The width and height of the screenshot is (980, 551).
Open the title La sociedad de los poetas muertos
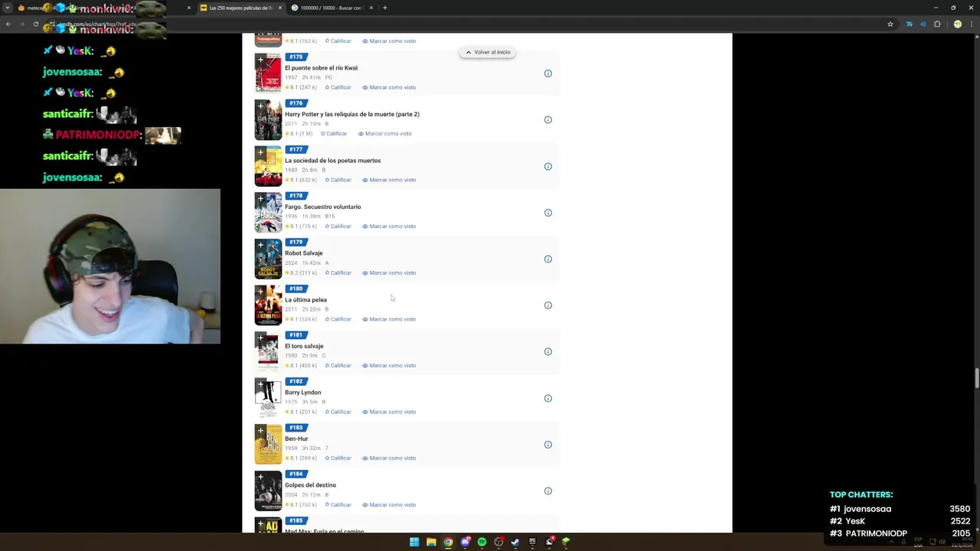332,161
